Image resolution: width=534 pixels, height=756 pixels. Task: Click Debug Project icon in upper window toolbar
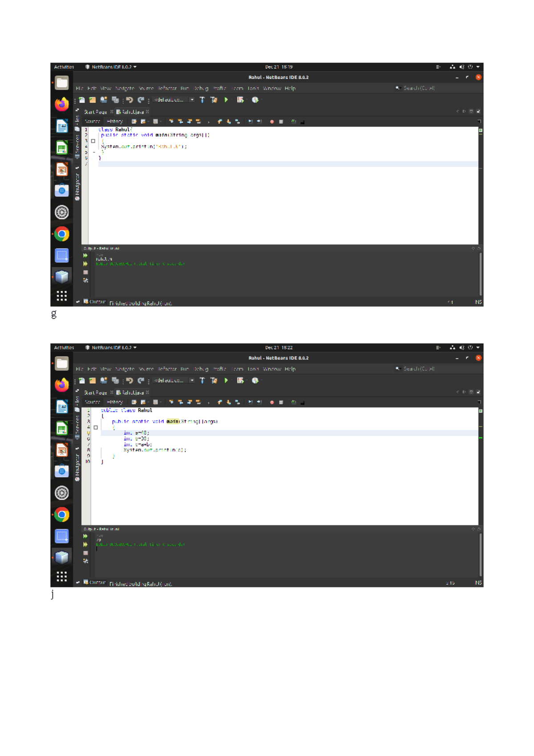tap(240, 100)
